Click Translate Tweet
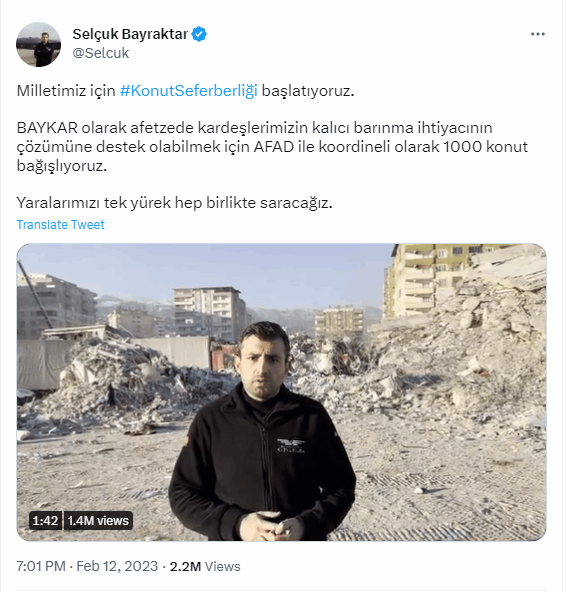Screen dimensions: 567x592 (x=60, y=225)
